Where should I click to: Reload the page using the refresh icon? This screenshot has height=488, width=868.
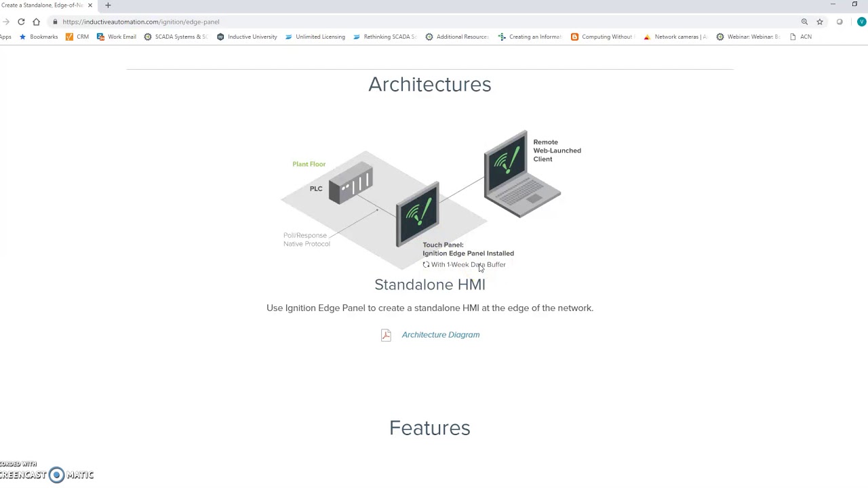(x=21, y=22)
